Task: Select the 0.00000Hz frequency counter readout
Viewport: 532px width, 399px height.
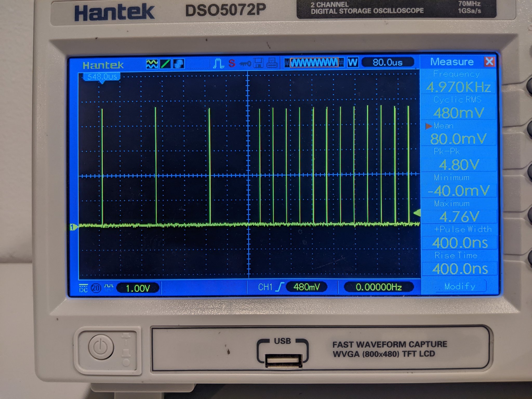Action: coord(378,287)
